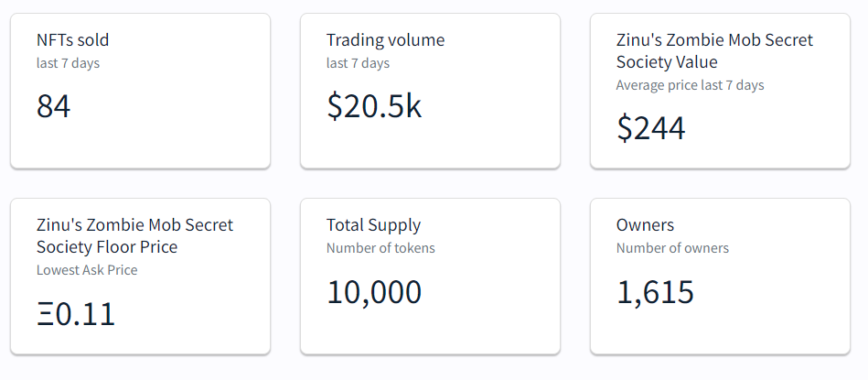The image size is (868, 380).
Task: Select the 1,615 owners count
Action: [x=655, y=292]
